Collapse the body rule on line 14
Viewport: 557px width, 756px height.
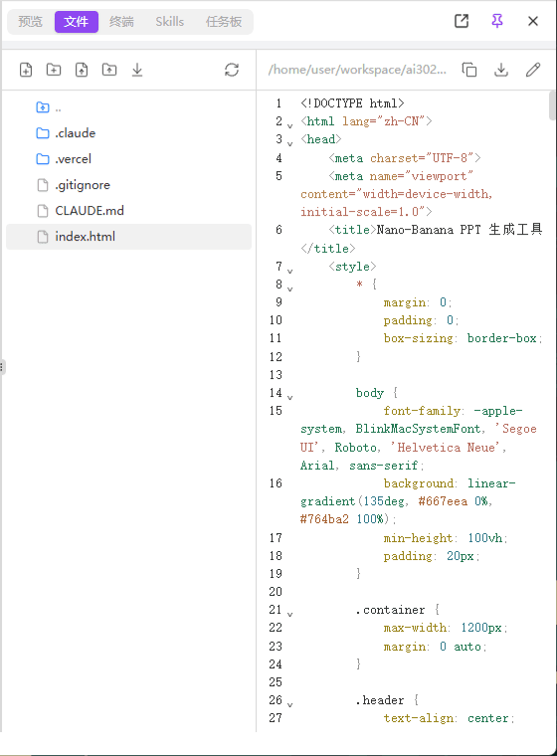point(289,397)
